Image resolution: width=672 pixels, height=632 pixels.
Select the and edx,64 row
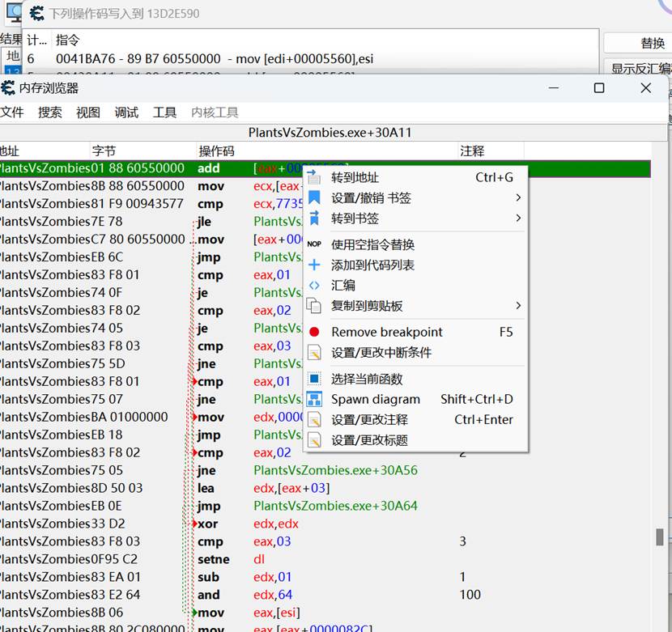click(325, 595)
